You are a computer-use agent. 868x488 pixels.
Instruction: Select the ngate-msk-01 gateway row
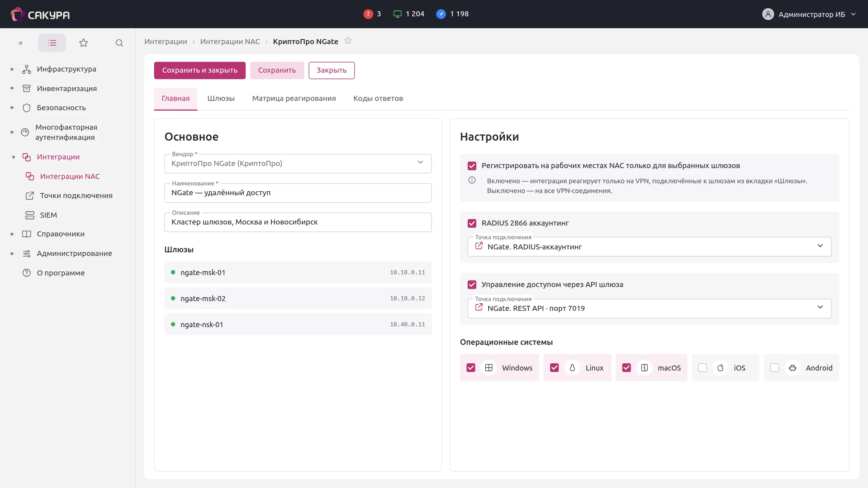[x=298, y=272]
